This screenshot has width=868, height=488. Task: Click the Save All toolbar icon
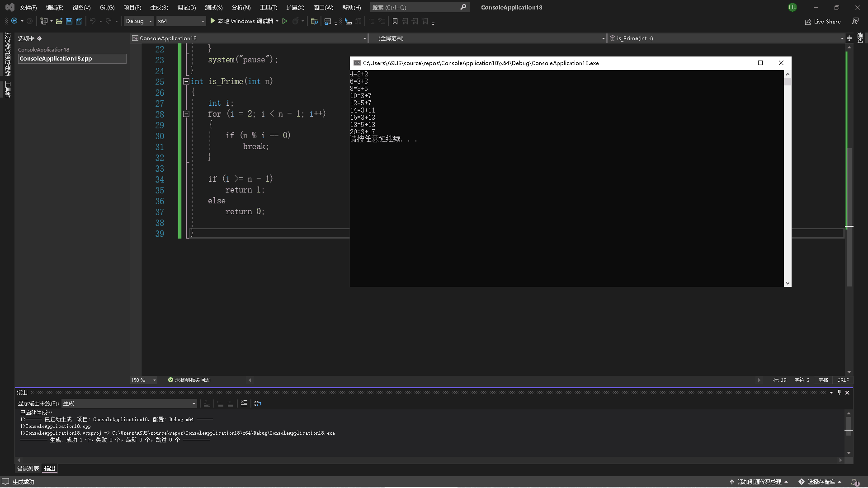(x=79, y=21)
